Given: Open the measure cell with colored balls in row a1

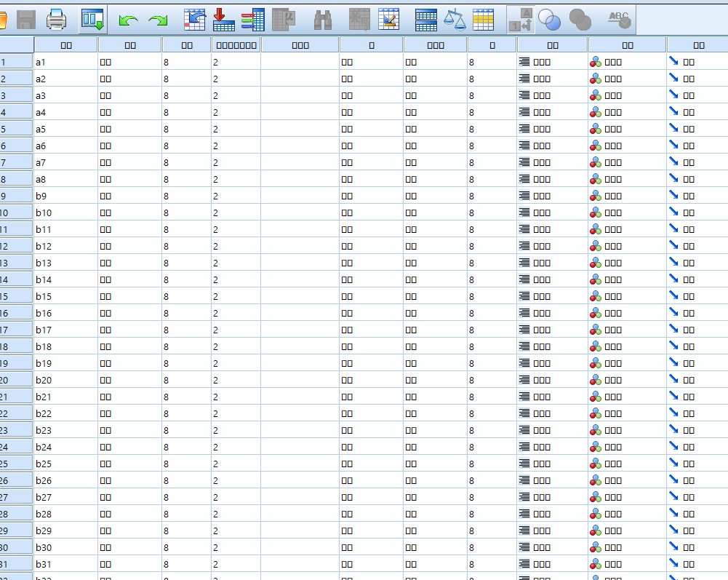Looking at the screenshot, I should point(627,63).
